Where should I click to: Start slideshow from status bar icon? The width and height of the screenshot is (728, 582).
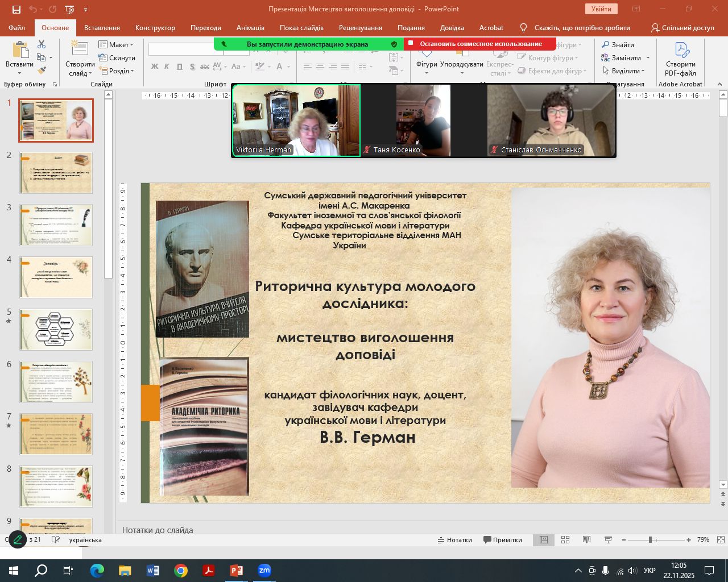pyautogui.click(x=608, y=539)
